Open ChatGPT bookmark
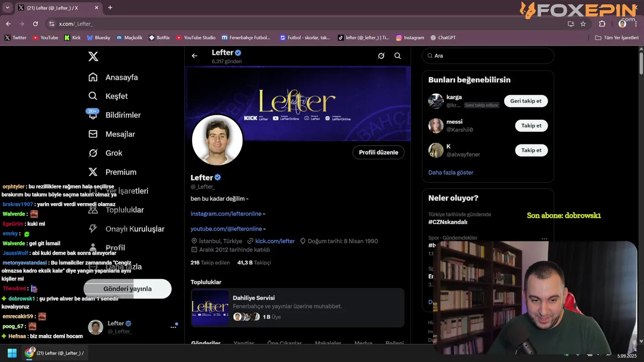The image size is (644, 362). point(443,38)
